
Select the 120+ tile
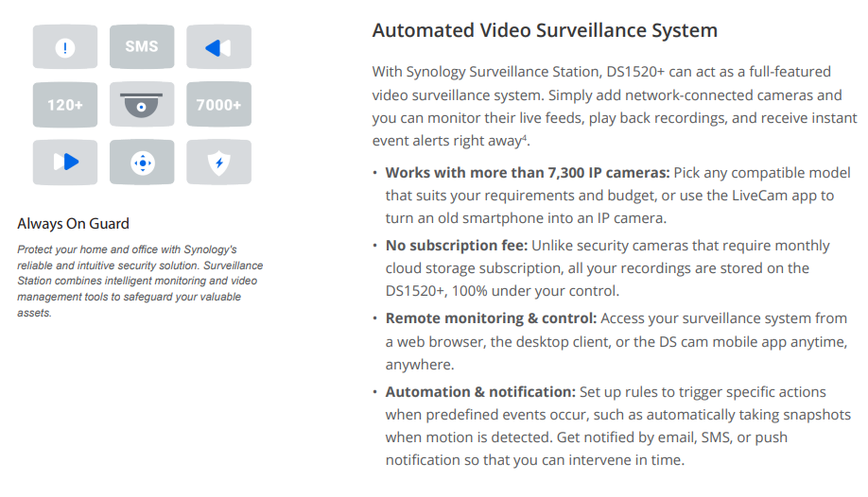tap(64, 105)
